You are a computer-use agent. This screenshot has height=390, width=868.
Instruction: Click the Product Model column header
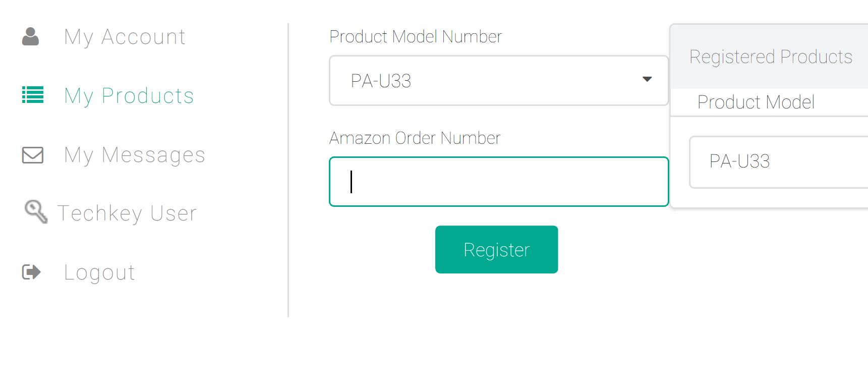(756, 102)
